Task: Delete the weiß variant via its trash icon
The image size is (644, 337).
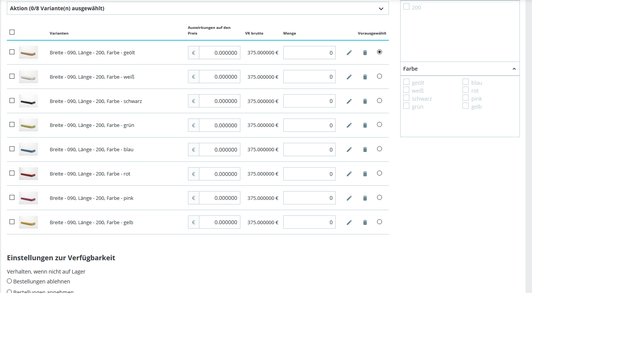Action: click(365, 77)
